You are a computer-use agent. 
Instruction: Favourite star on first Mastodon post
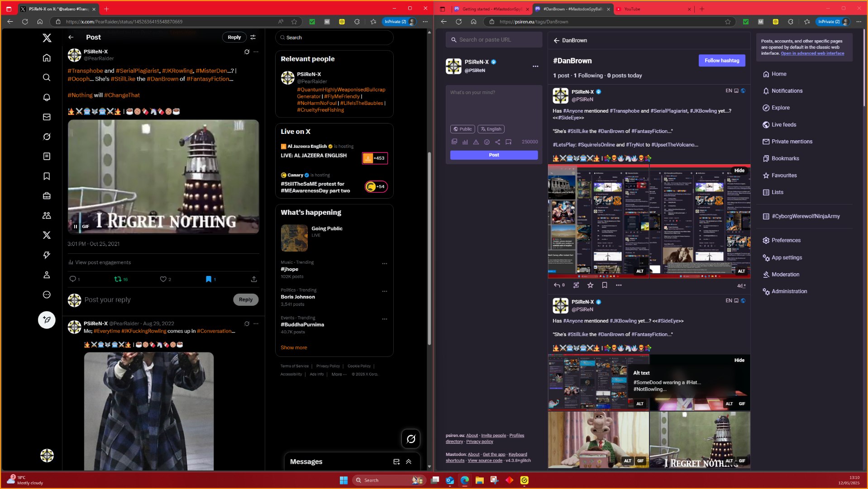pyautogui.click(x=590, y=285)
